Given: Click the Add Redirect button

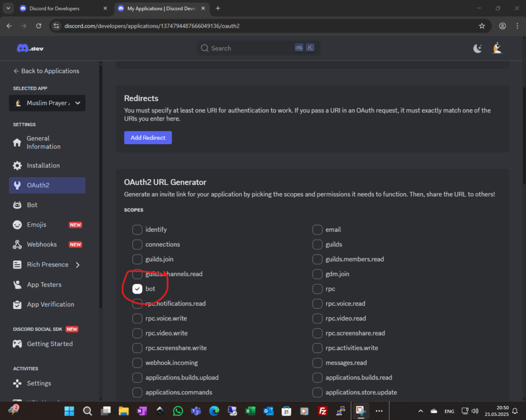Looking at the screenshot, I should coord(148,138).
